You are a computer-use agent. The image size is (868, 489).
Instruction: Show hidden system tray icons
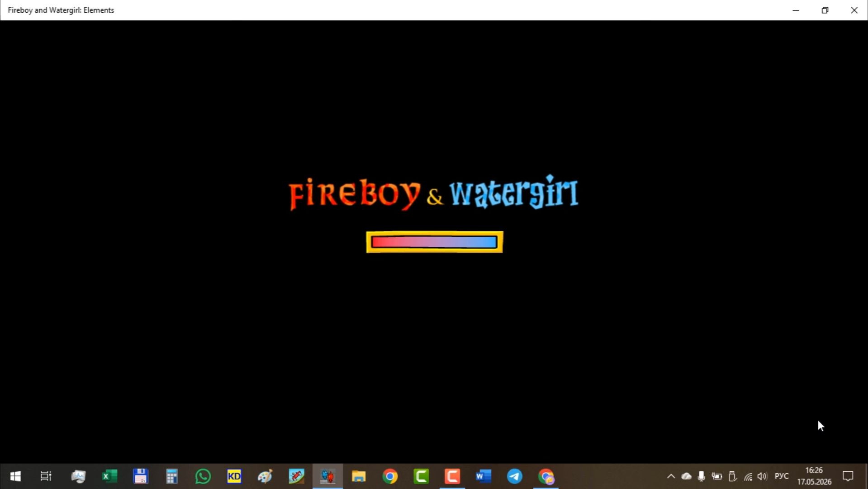(671, 476)
